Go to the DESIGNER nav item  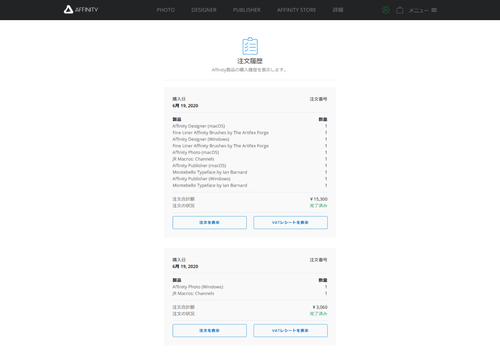tap(204, 10)
